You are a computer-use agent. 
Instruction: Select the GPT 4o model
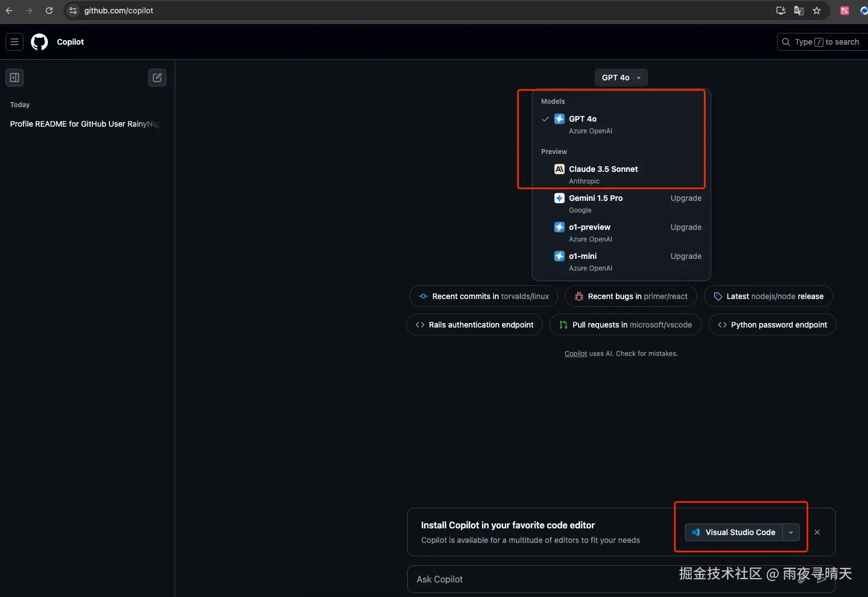621,124
